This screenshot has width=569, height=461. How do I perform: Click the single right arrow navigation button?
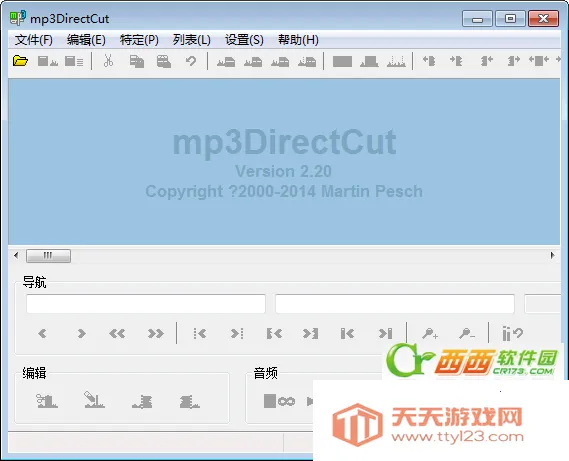pyautogui.click(x=82, y=333)
